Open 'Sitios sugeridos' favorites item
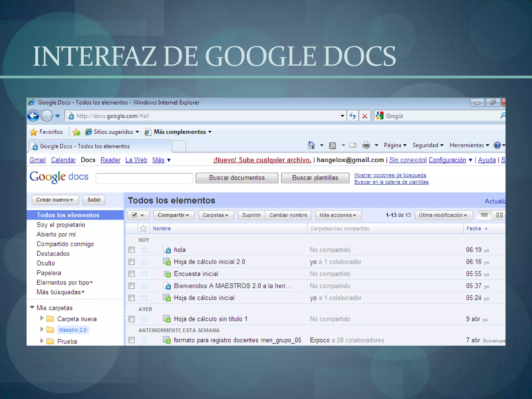Image resolution: width=532 pixels, height=399 pixels. [x=112, y=132]
